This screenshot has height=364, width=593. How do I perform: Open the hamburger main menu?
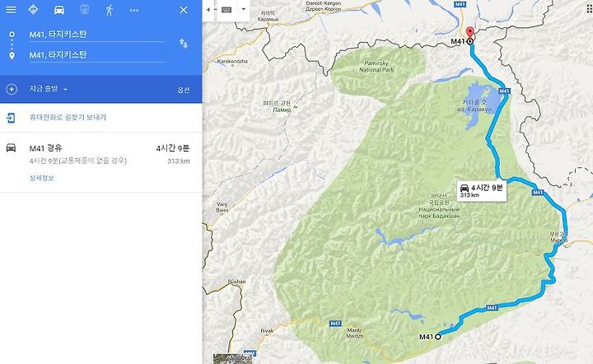11,9
